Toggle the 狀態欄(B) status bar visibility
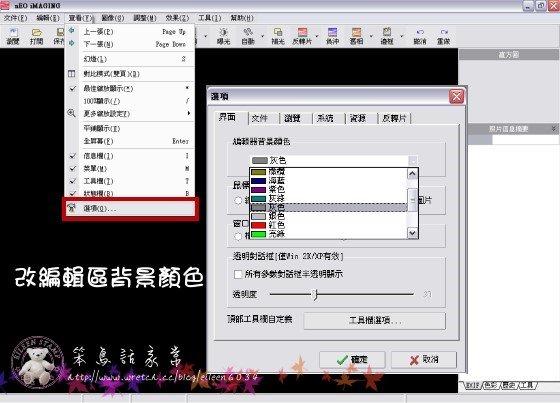Viewport: 560px width, 403px height. [130, 193]
